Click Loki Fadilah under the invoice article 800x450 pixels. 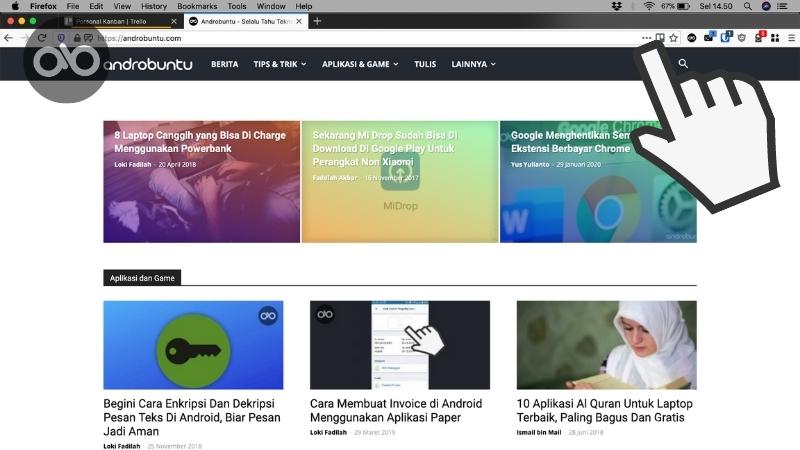pos(328,432)
